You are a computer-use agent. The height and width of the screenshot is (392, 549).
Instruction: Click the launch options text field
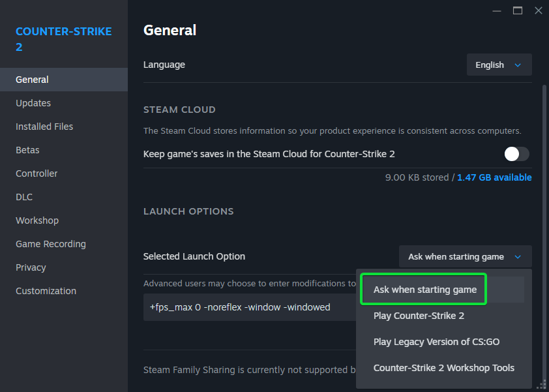pos(248,307)
